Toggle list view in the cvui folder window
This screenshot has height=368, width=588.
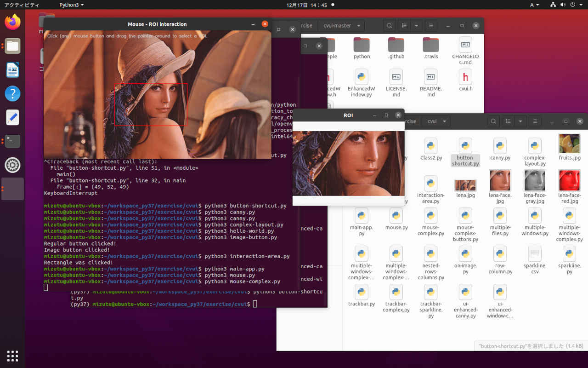pyautogui.click(x=508, y=121)
